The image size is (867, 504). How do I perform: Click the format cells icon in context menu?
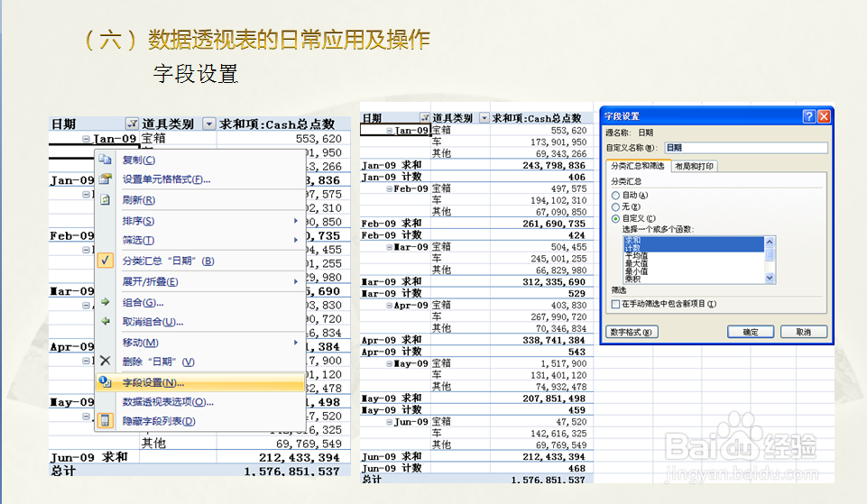[105, 179]
